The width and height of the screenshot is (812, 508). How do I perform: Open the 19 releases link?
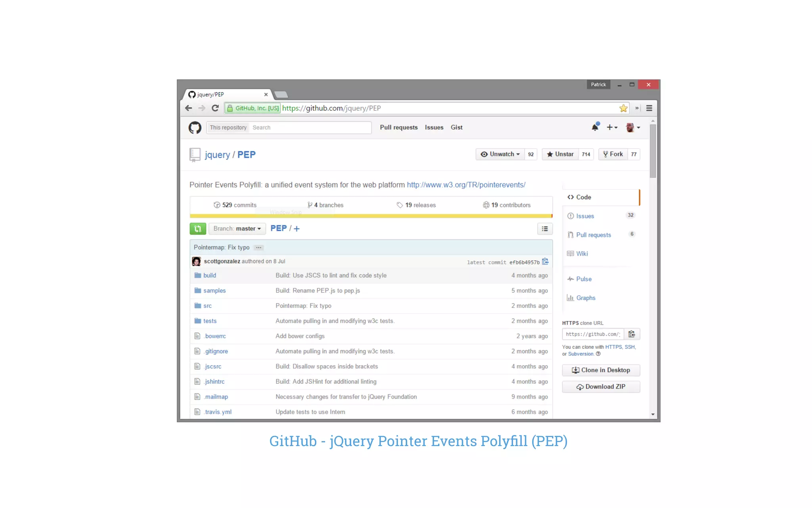(x=416, y=205)
